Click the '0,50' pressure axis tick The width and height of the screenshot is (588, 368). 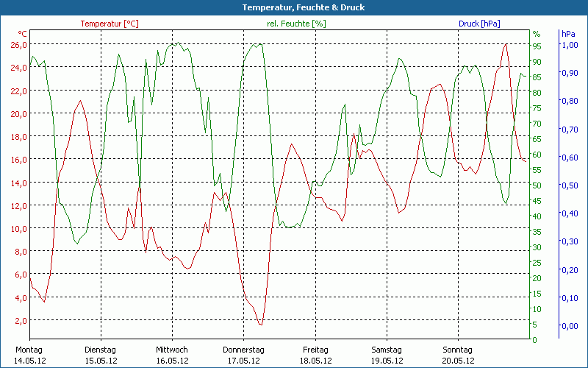pos(570,185)
